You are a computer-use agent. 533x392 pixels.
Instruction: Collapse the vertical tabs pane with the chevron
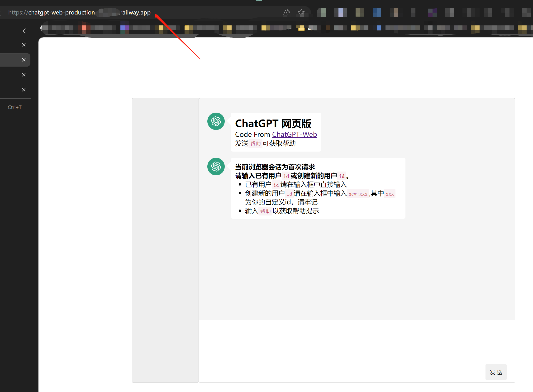pyautogui.click(x=24, y=31)
